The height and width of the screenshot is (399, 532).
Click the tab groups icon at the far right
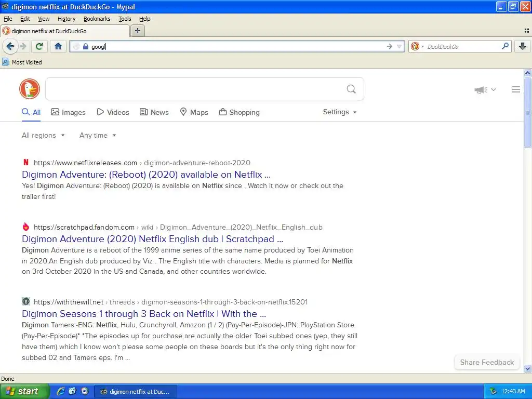pos(527,31)
